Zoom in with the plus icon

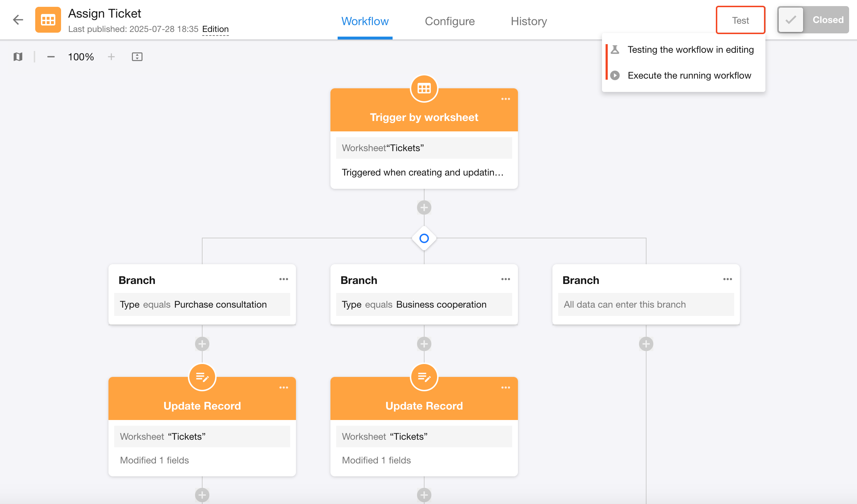111,57
